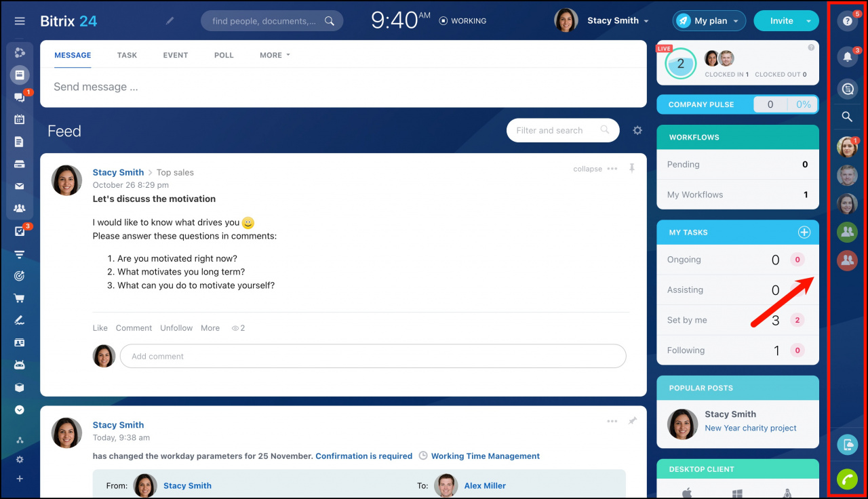Open My Workflows row
The height and width of the screenshot is (499, 868).
pyautogui.click(x=738, y=195)
